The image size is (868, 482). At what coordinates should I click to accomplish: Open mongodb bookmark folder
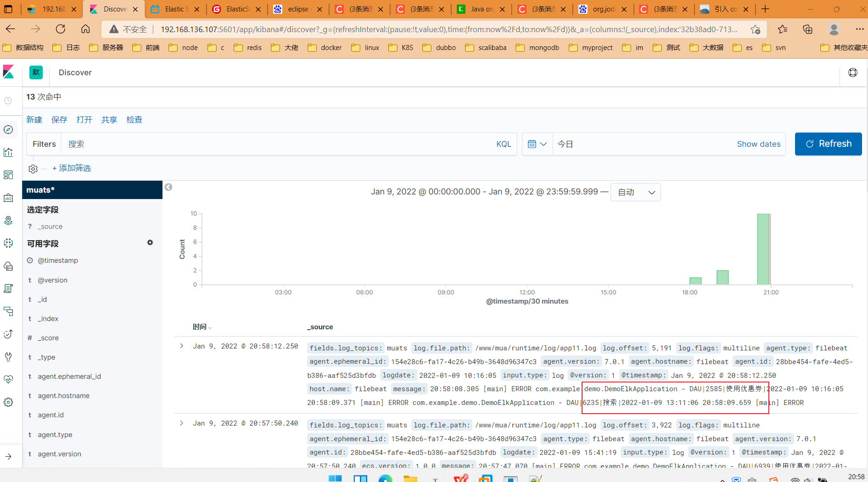click(538, 48)
